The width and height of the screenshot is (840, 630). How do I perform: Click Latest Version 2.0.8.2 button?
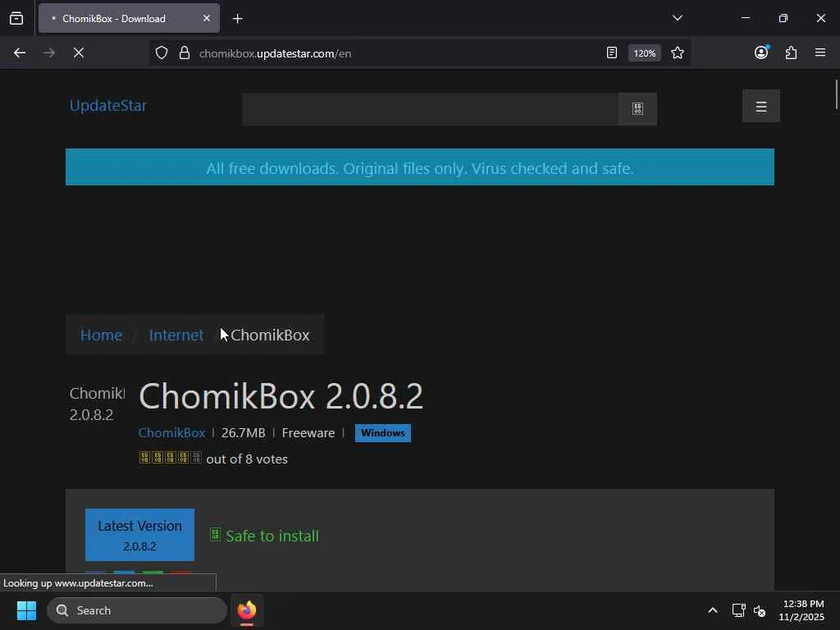pyautogui.click(x=139, y=535)
